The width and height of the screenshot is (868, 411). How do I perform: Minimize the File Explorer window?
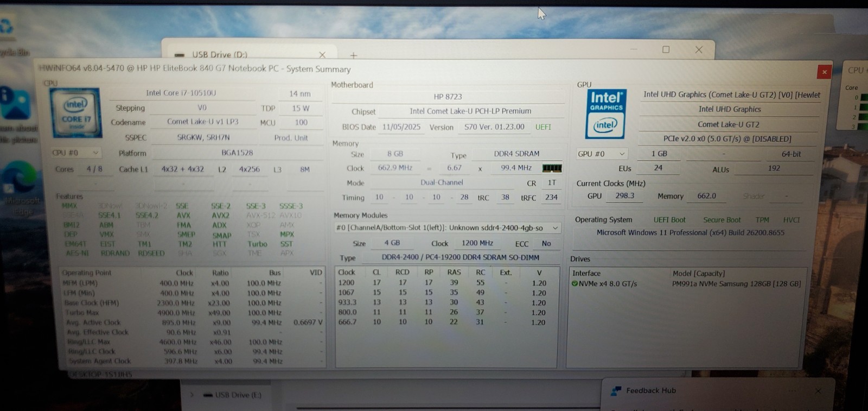pyautogui.click(x=634, y=49)
